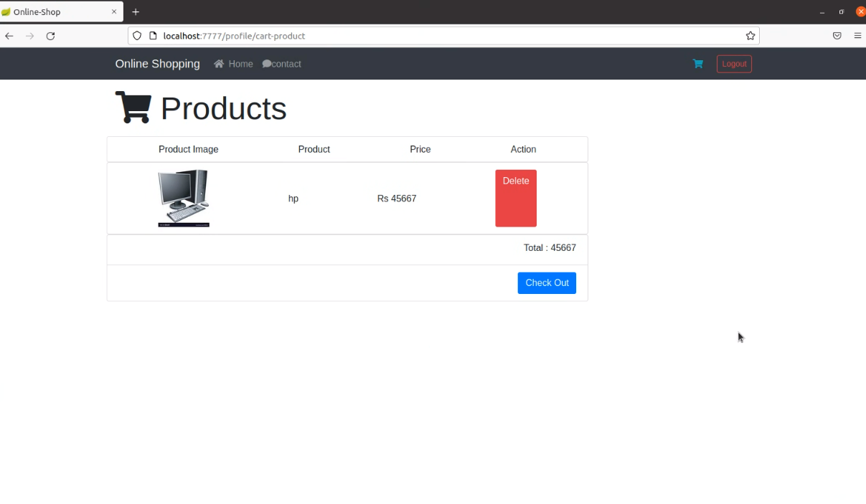Click the large cart icon beside Products heading
The width and height of the screenshot is (866, 504).
click(x=133, y=107)
